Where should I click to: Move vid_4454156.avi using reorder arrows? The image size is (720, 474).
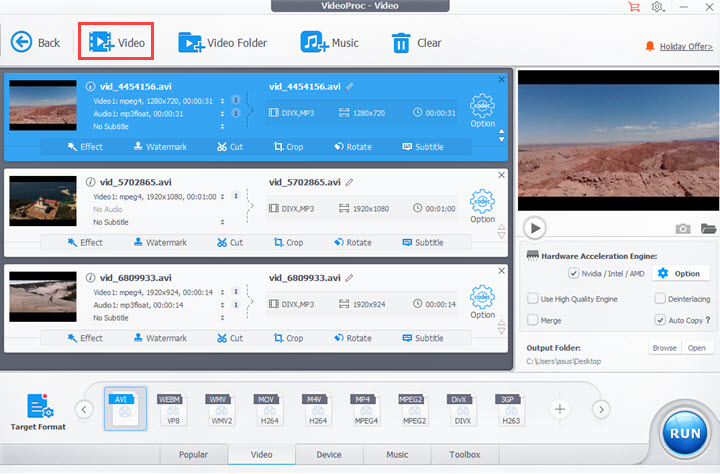click(x=501, y=135)
